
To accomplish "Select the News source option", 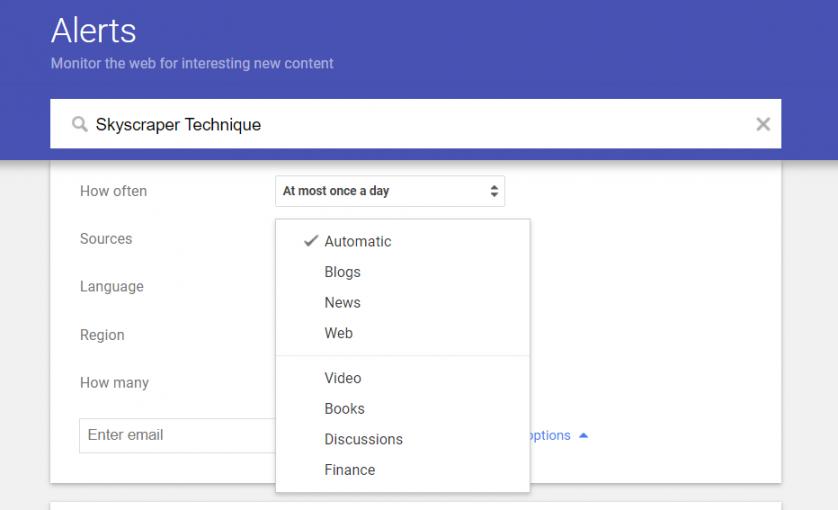I will pyautogui.click(x=342, y=303).
